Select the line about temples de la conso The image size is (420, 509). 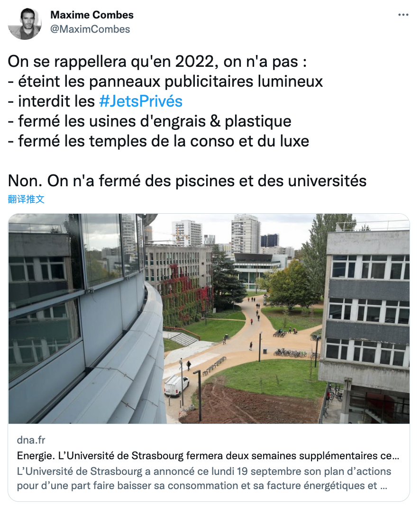click(159, 141)
